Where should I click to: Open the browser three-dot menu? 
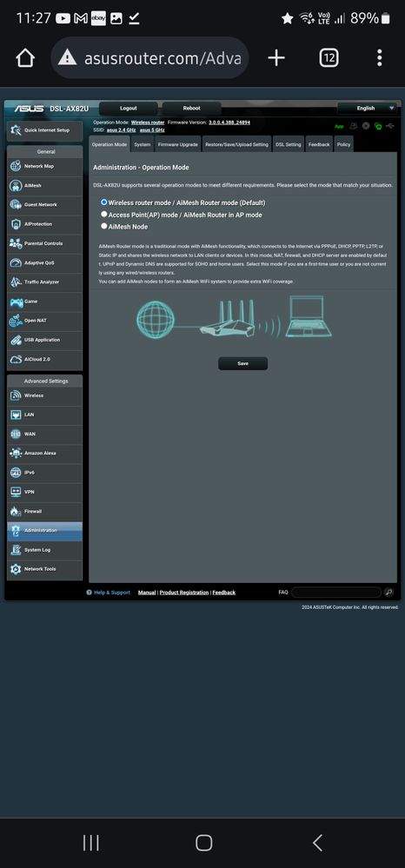point(380,57)
